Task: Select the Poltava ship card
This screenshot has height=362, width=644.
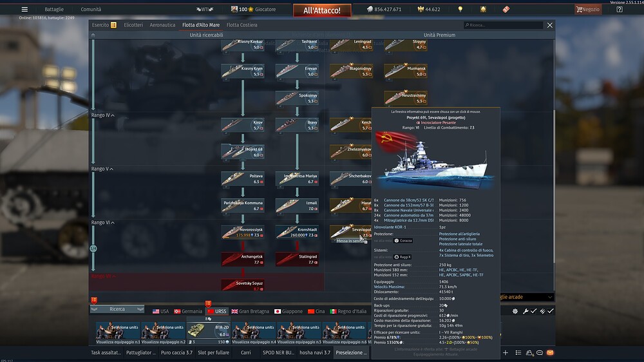Action: 242,178
